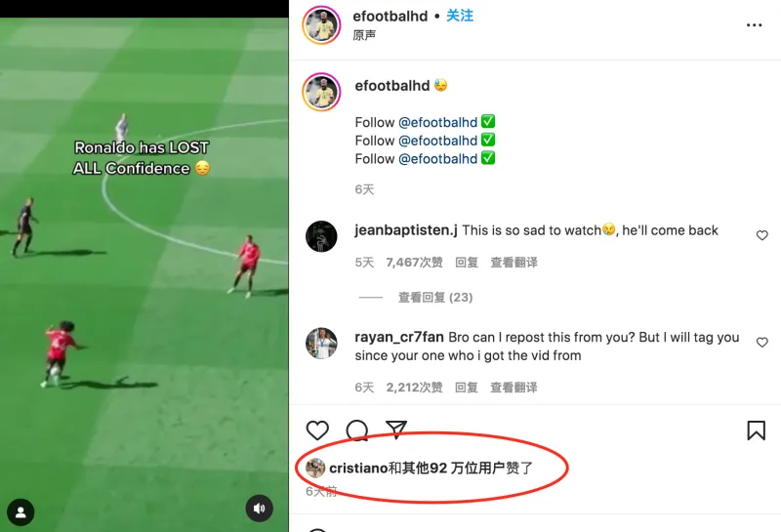Image resolution: width=781 pixels, height=532 pixels.
Task: Expand 查看回复 (23) replies
Action: (x=435, y=298)
